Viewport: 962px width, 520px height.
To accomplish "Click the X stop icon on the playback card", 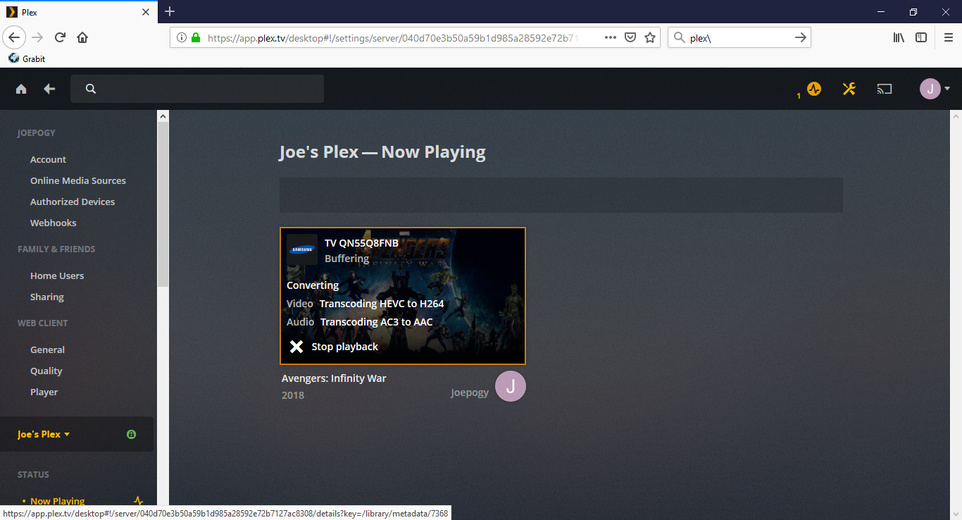I will 296,346.
